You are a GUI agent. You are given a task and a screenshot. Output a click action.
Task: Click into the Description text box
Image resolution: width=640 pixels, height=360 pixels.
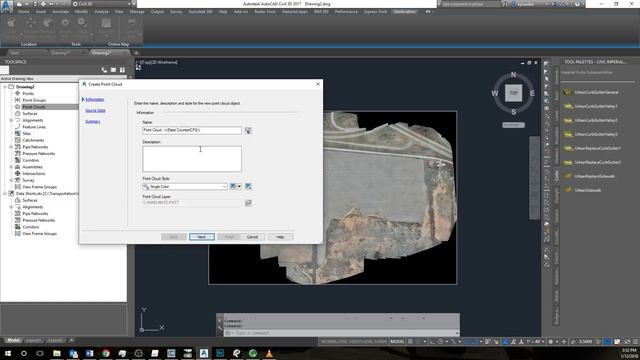pos(192,159)
